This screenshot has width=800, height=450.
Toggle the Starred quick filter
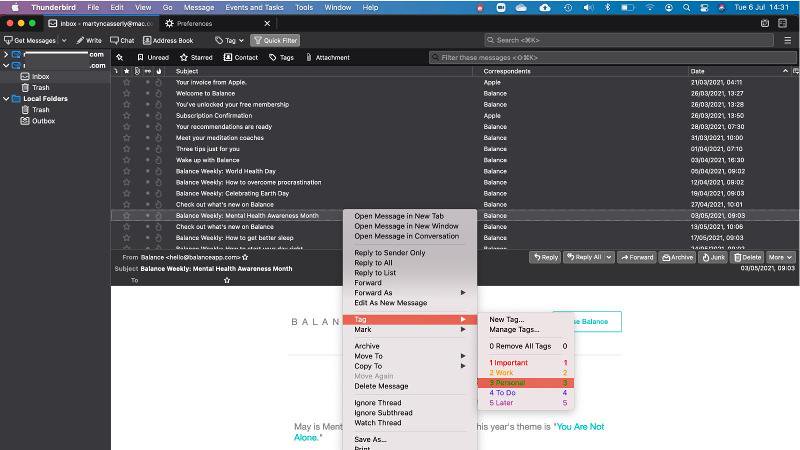(x=196, y=58)
